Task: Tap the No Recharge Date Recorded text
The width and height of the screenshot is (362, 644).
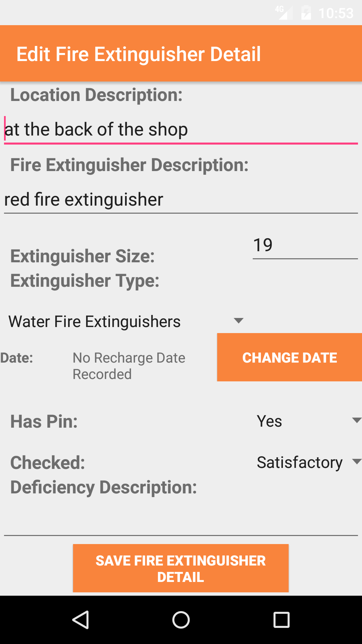Action: (x=129, y=366)
